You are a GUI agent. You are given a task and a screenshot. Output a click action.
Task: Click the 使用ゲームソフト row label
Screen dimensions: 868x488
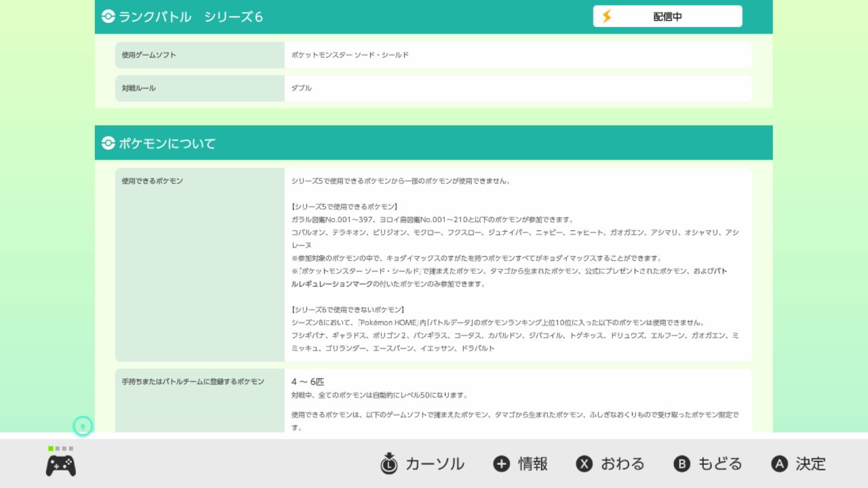(149, 55)
